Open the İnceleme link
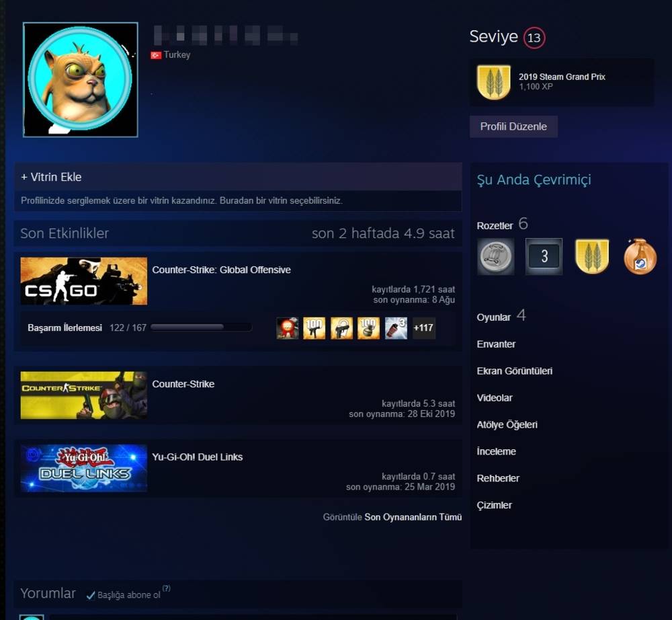 pos(497,451)
